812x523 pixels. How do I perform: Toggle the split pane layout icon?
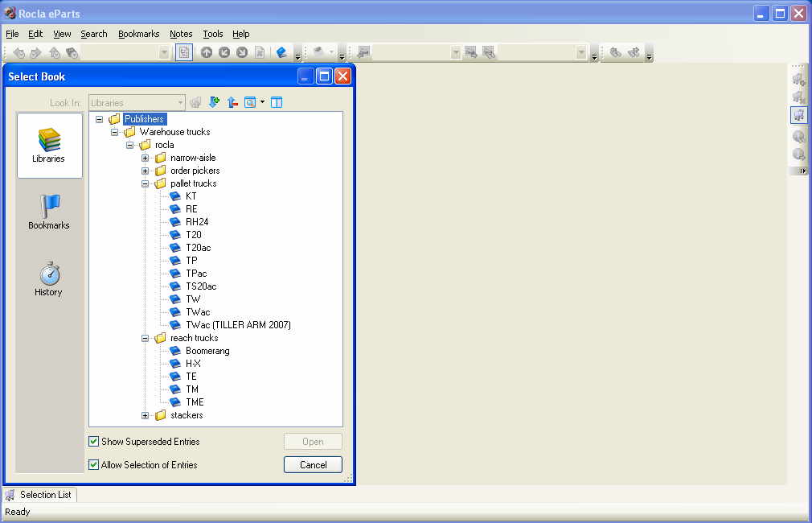tap(277, 102)
